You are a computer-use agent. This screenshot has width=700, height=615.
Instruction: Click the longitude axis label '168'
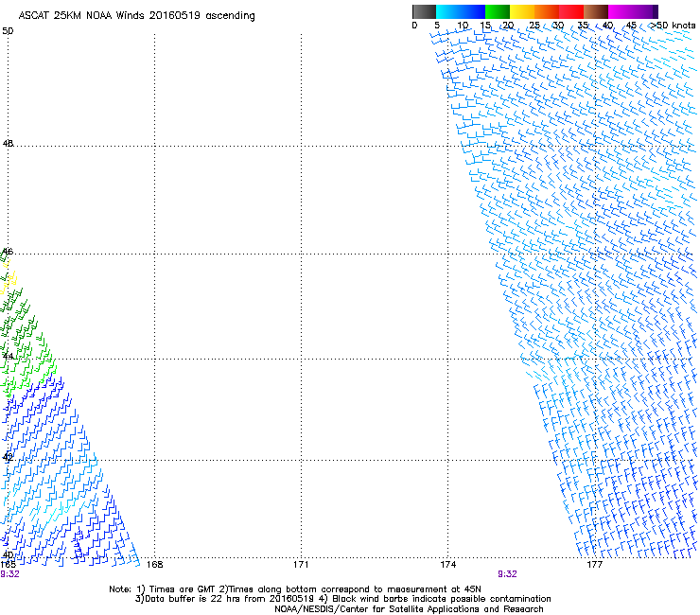(x=154, y=565)
